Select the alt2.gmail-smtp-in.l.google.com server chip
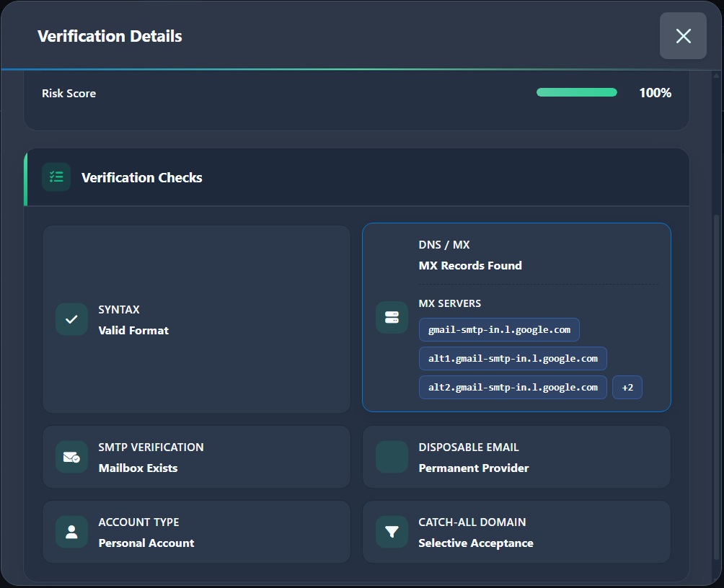This screenshot has width=724, height=588. (513, 387)
